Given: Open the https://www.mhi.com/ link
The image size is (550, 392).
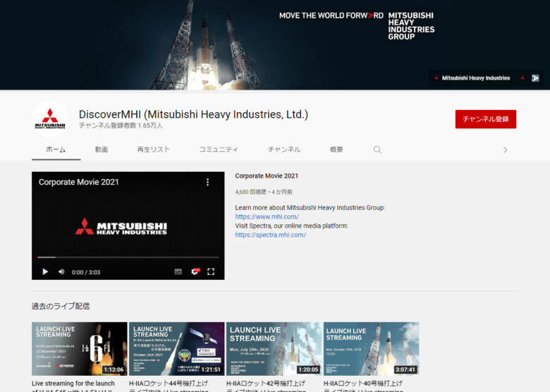Looking at the screenshot, I should click(x=267, y=216).
